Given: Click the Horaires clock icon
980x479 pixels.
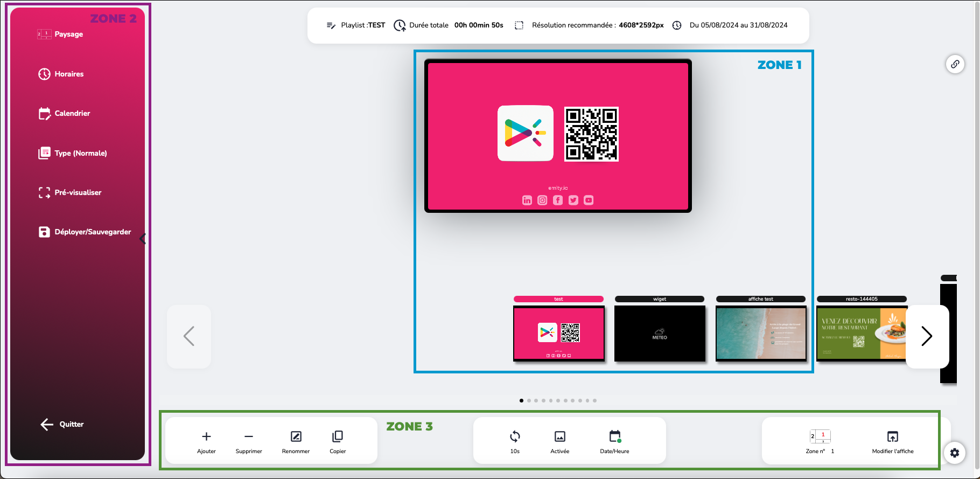Looking at the screenshot, I should pyautogui.click(x=44, y=74).
